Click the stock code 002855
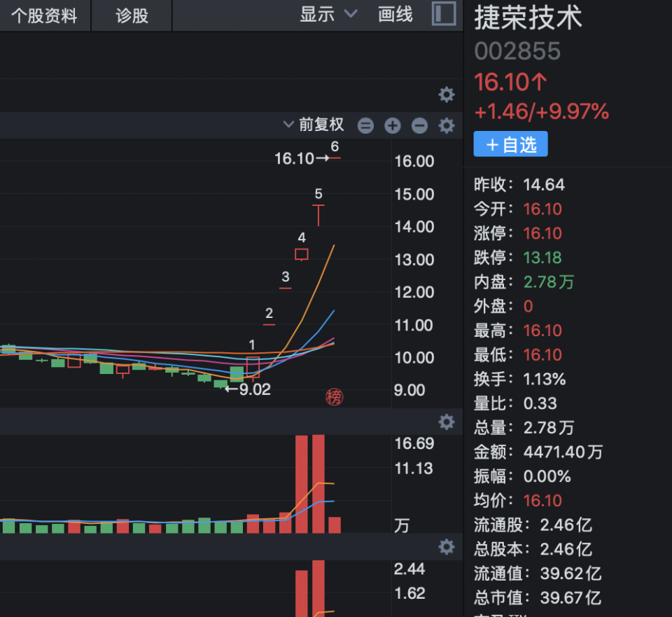672x617 pixels. tap(517, 50)
